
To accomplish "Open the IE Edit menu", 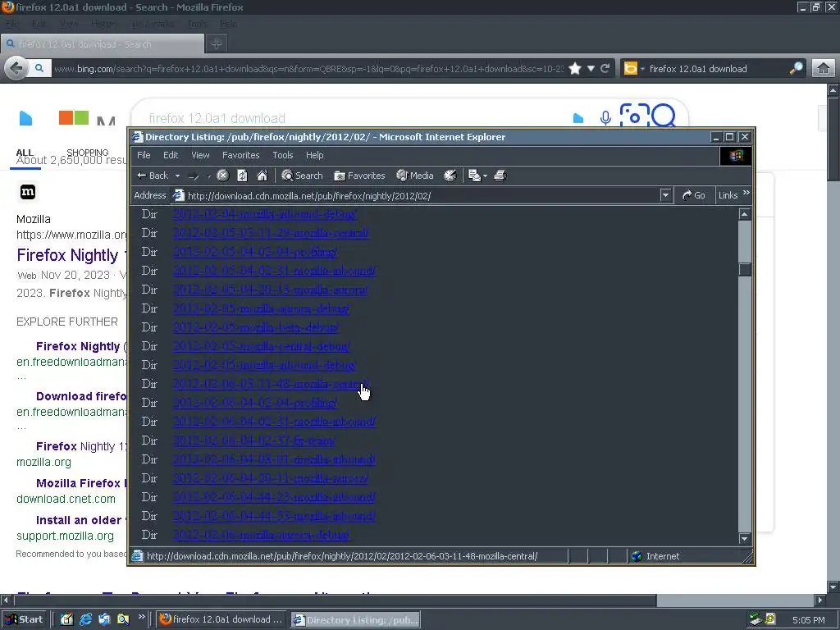I will (x=171, y=155).
